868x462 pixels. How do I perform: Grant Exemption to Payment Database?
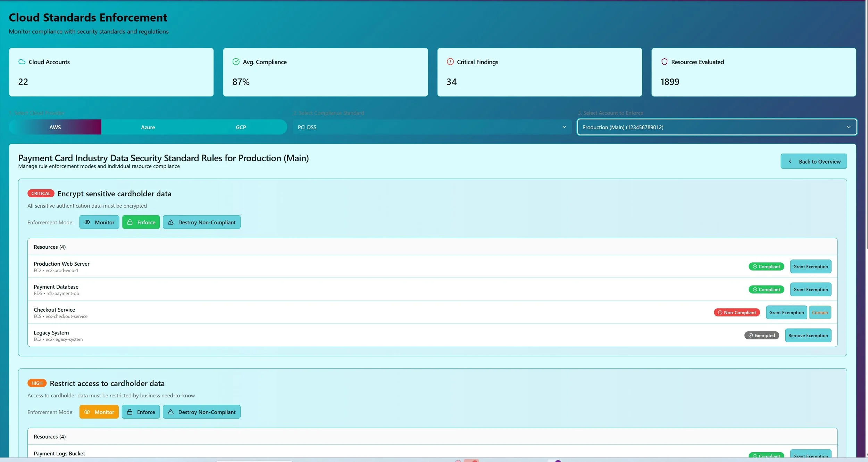click(x=810, y=290)
